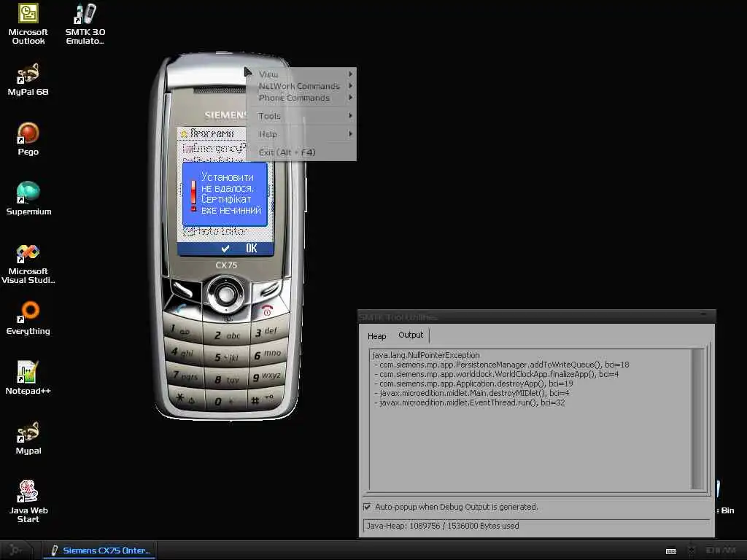This screenshot has width=747, height=560.
Task: Click the system tray clock
Action: click(x=720, y=551)
